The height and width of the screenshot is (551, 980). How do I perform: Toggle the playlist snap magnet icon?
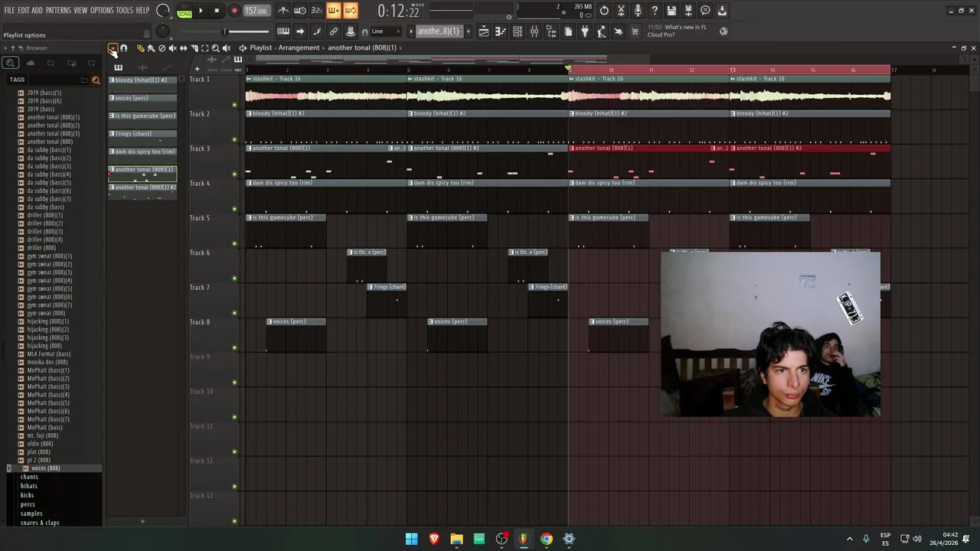(124, 48)
